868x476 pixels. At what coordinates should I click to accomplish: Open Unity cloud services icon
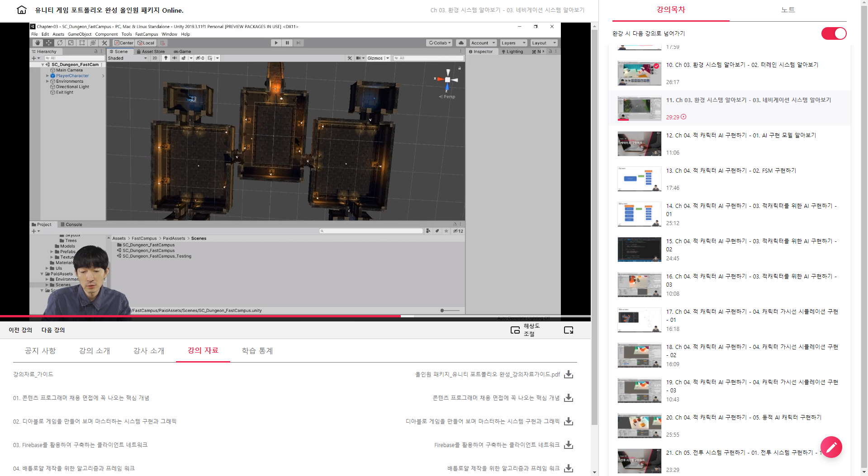(x=461, y=43)
